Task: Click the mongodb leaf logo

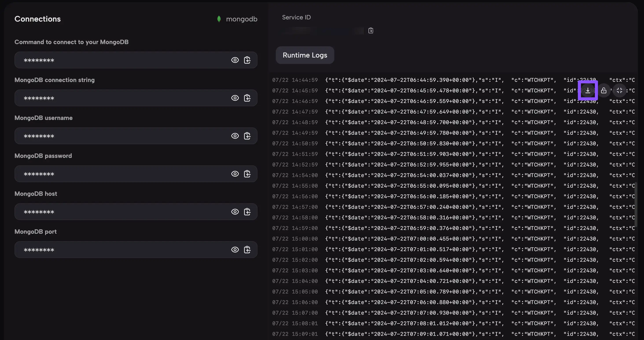Action: [x=219, y=19]
